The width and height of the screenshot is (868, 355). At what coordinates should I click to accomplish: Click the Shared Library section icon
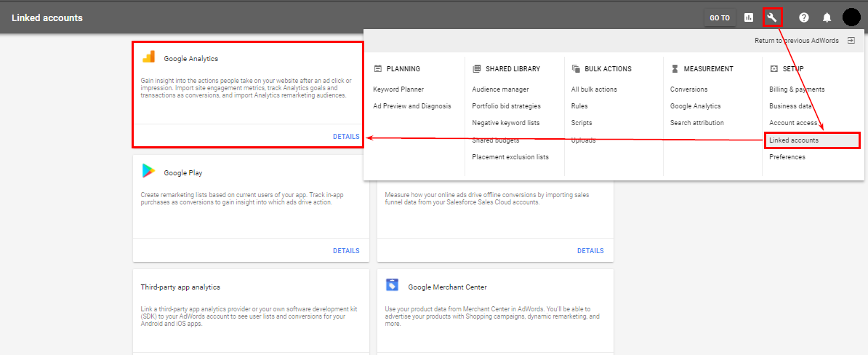[x=477, y=69]
